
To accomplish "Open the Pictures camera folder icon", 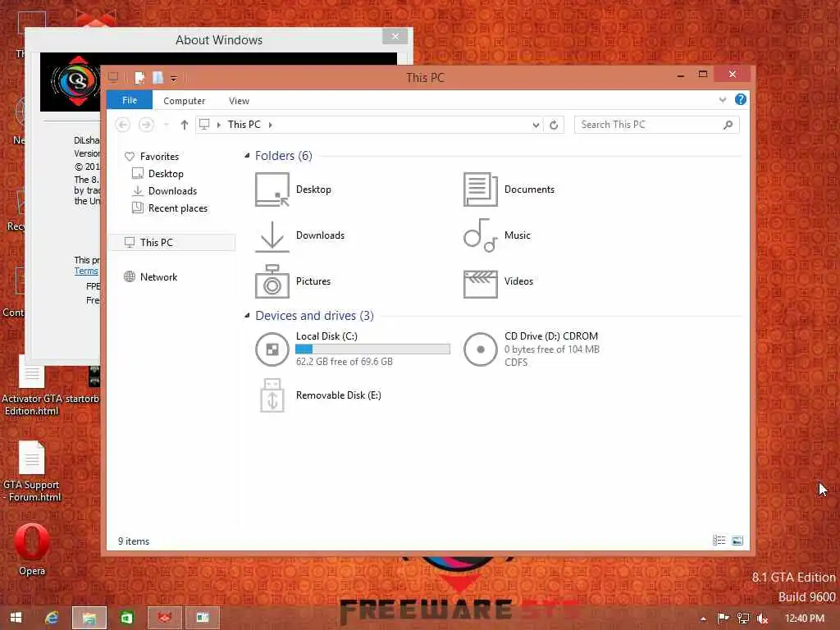I will (272, 281).
